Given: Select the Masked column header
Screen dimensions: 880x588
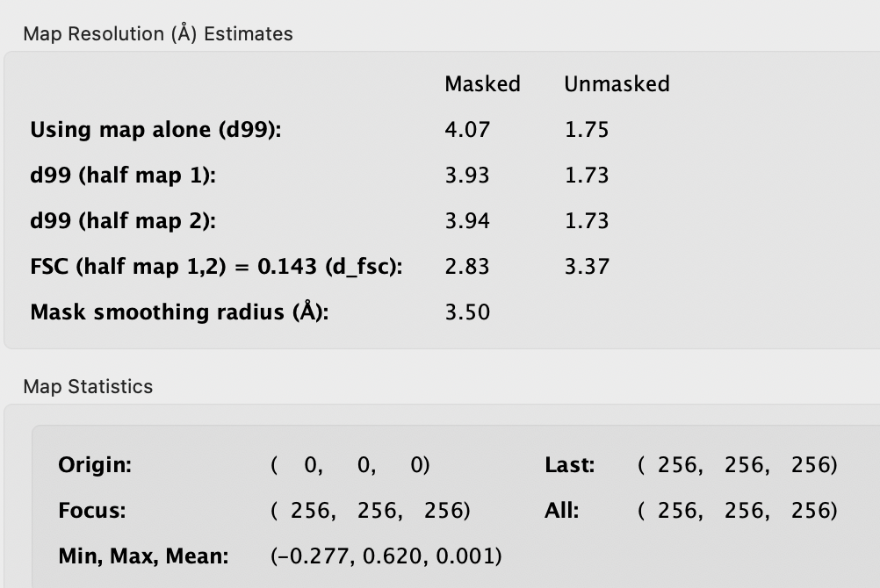Looking at the screenshot, I should tap(482, 84).
